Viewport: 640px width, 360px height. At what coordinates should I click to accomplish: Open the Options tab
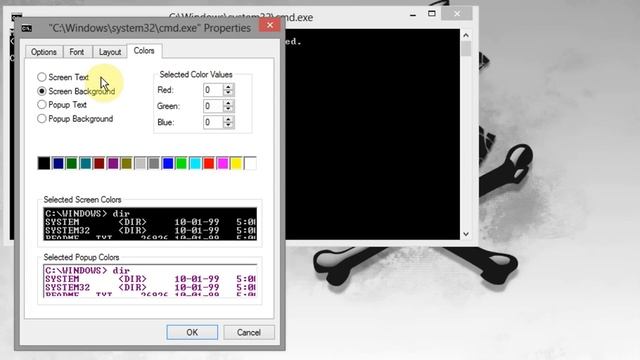click(x=44, y=52)
